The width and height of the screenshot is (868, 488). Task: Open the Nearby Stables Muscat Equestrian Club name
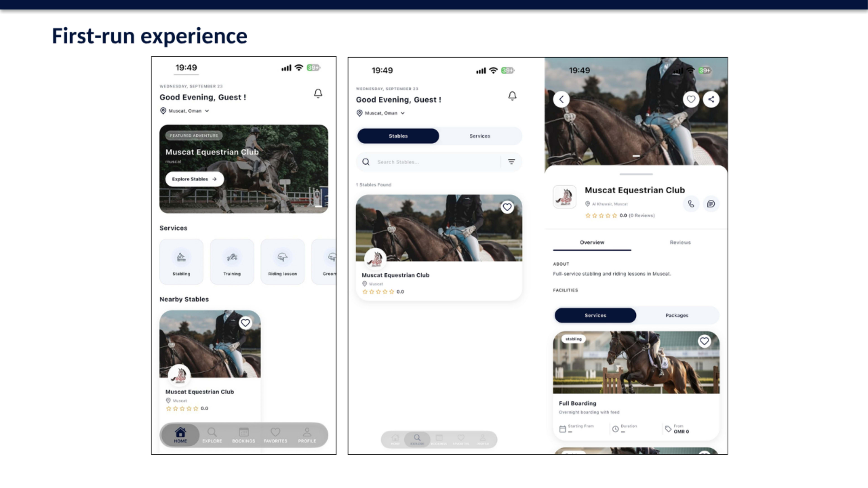coord(199,392)
